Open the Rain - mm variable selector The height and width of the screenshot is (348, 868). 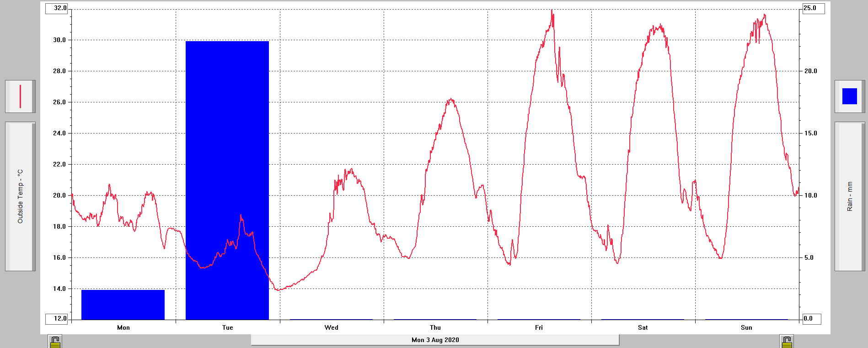coord(849,196)
